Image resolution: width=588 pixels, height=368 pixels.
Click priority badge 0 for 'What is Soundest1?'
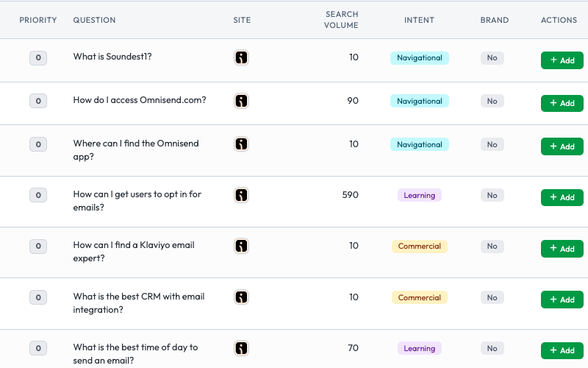tap(38, 58)
